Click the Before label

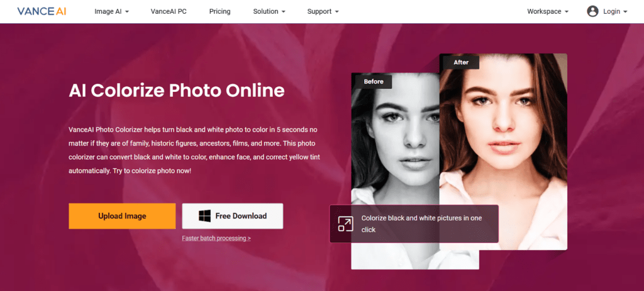point(374,81)
